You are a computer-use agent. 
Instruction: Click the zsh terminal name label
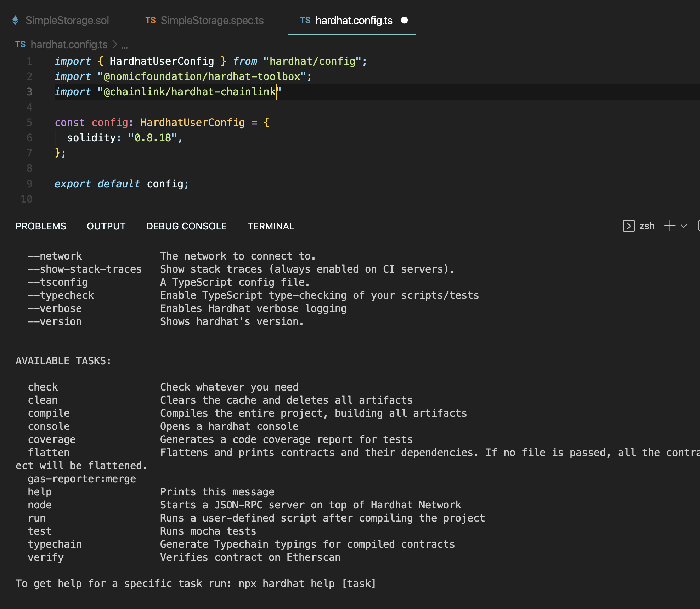point(647,226)
